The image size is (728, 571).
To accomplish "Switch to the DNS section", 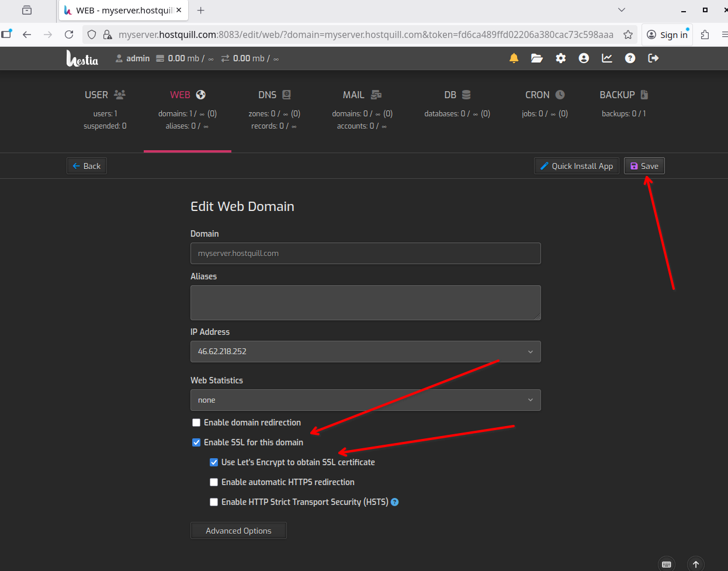I will click(275, 95).
